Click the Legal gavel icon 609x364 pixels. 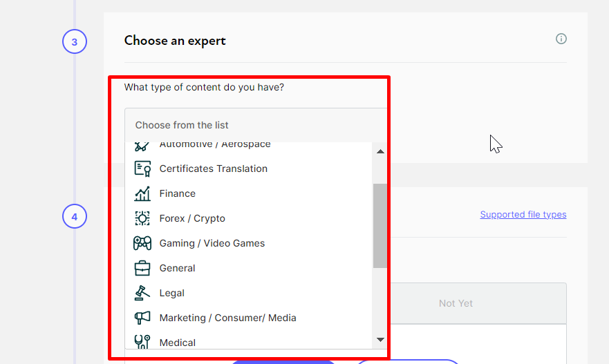coord(142,293)
